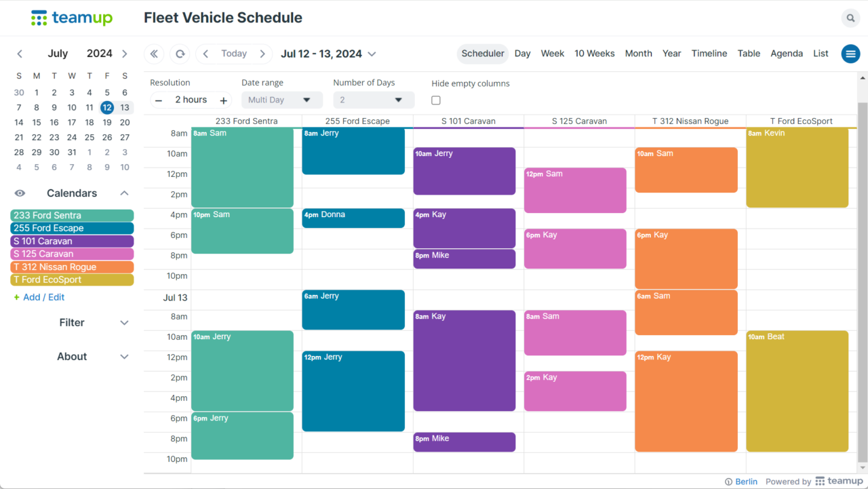Toggle calendar visibility with the eye icon

tap(20, 193)
